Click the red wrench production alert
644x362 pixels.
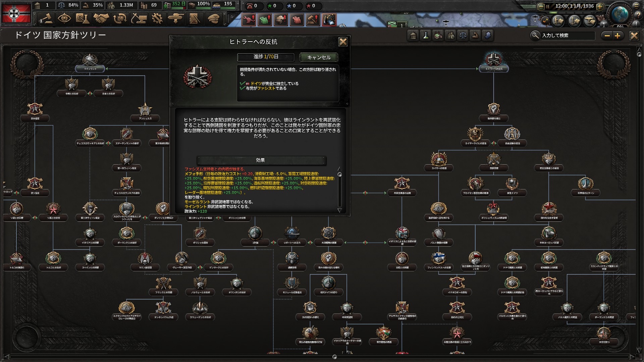(249, 20)
